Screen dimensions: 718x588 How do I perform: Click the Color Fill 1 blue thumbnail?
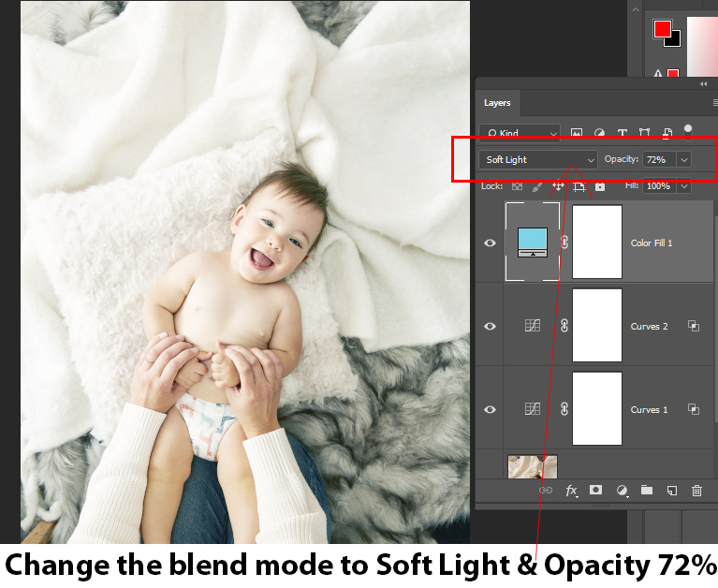pos(533,243)
